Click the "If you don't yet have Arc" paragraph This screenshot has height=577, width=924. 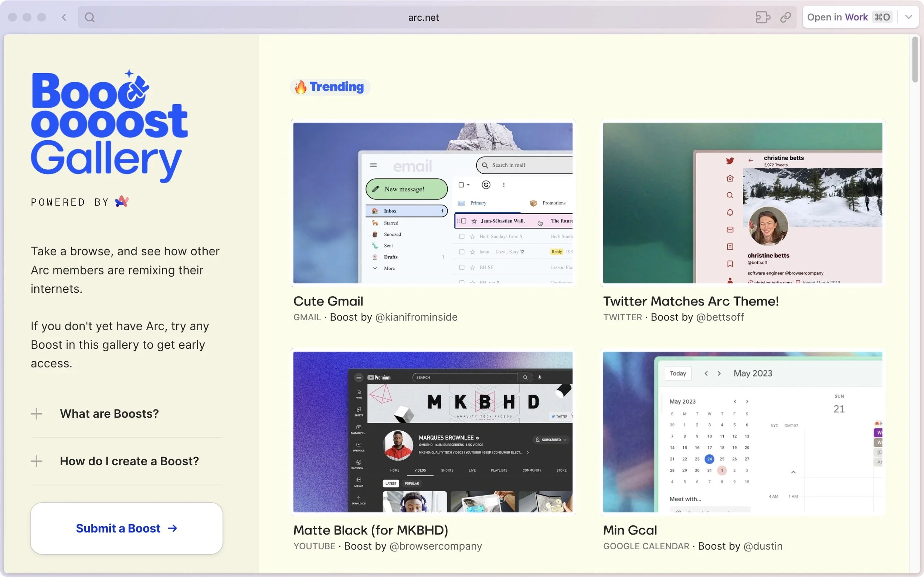(x=120, y=345)
